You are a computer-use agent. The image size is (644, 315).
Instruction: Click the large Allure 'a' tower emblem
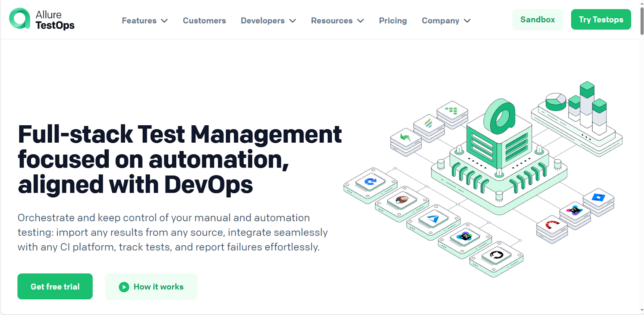(500, 117)
